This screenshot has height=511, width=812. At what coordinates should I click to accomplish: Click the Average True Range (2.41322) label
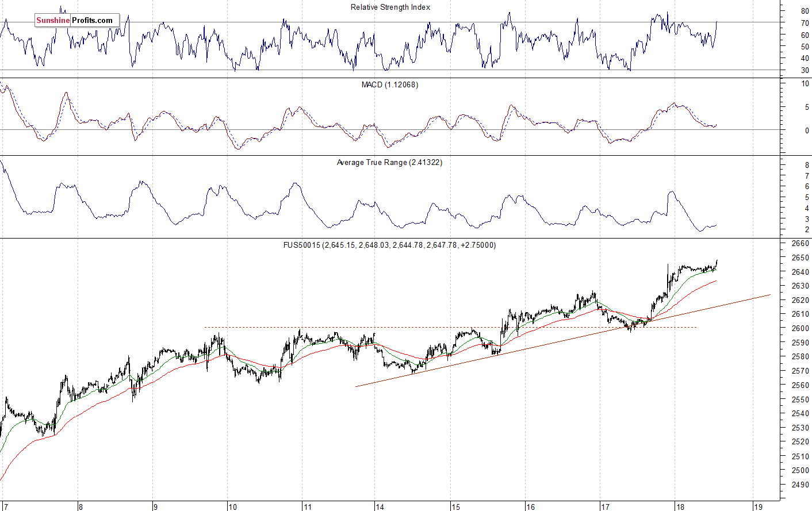point(389,162)
